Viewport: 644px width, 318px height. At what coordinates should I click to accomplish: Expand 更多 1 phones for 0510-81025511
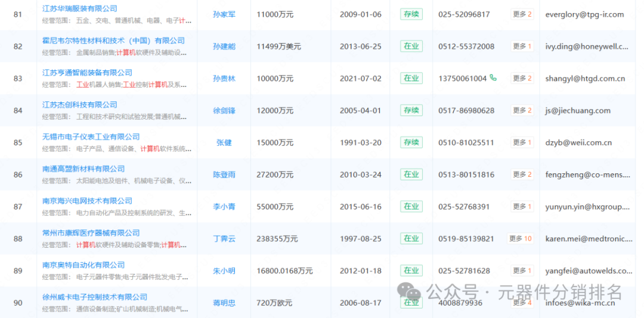[x=522, y=142]
